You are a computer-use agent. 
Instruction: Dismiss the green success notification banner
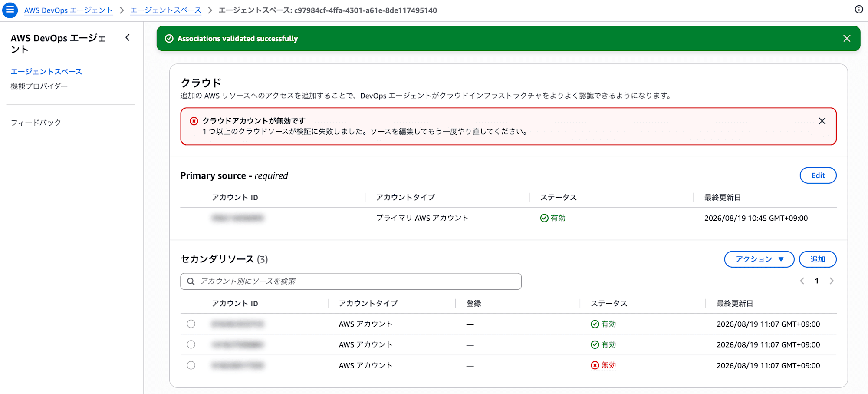pos(846,39)
